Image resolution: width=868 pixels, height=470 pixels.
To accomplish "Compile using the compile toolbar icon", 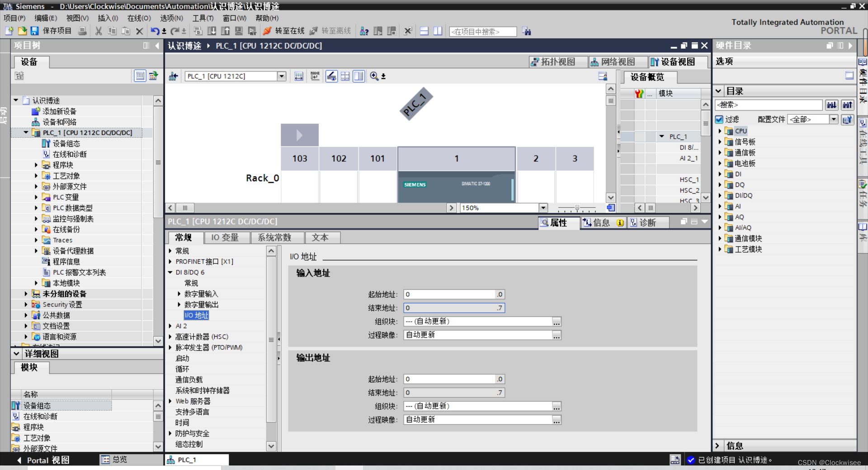I will (198, 31).
